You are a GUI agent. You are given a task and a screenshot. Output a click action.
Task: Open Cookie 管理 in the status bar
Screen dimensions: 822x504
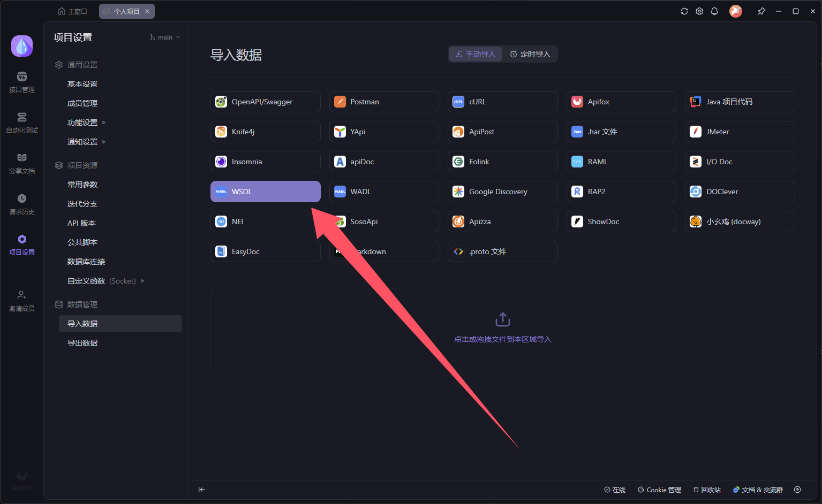click(659, 490)
